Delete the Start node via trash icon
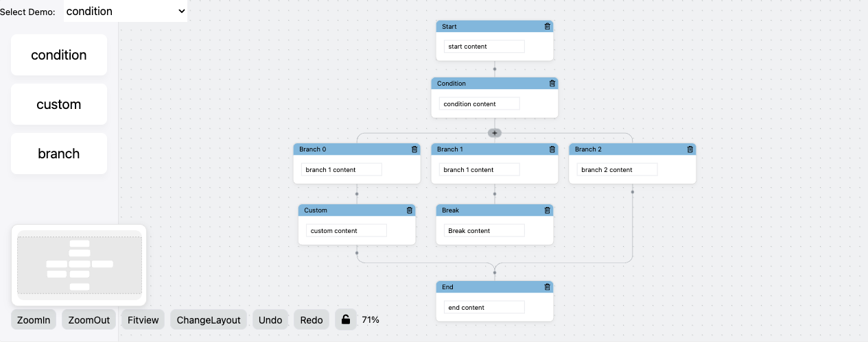Viewport: 868px width, 342px height. point(547,27)
